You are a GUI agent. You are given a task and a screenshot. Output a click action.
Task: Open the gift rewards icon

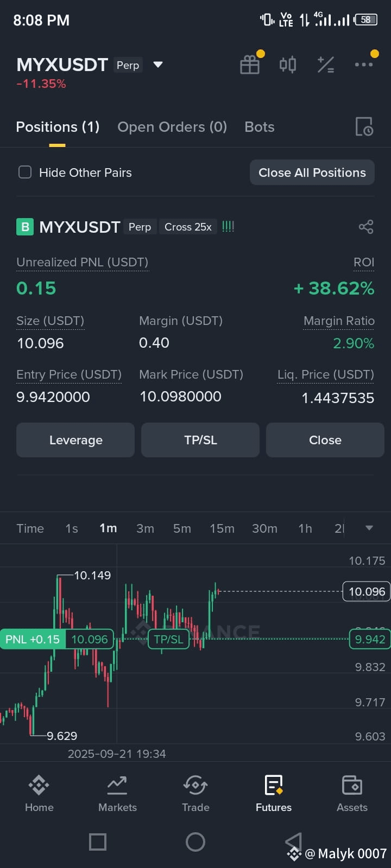(x=250, y=65)
